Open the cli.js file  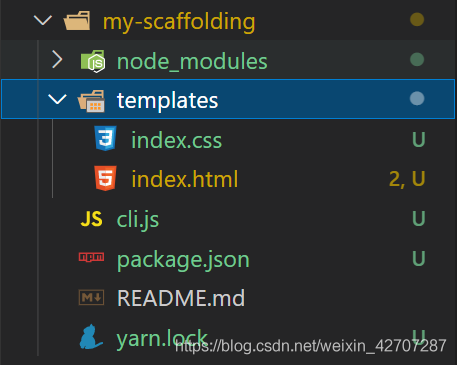point(138,220)
